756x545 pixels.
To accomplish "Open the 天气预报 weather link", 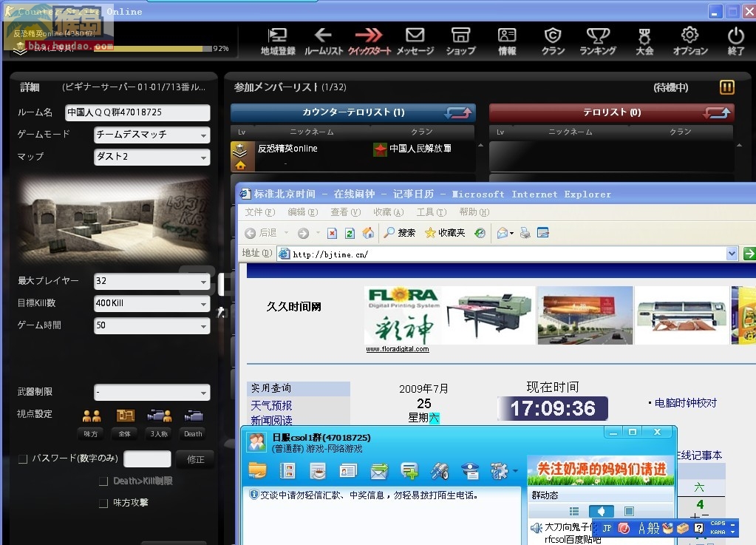I will pyautogui.click(x=271, y=406).
